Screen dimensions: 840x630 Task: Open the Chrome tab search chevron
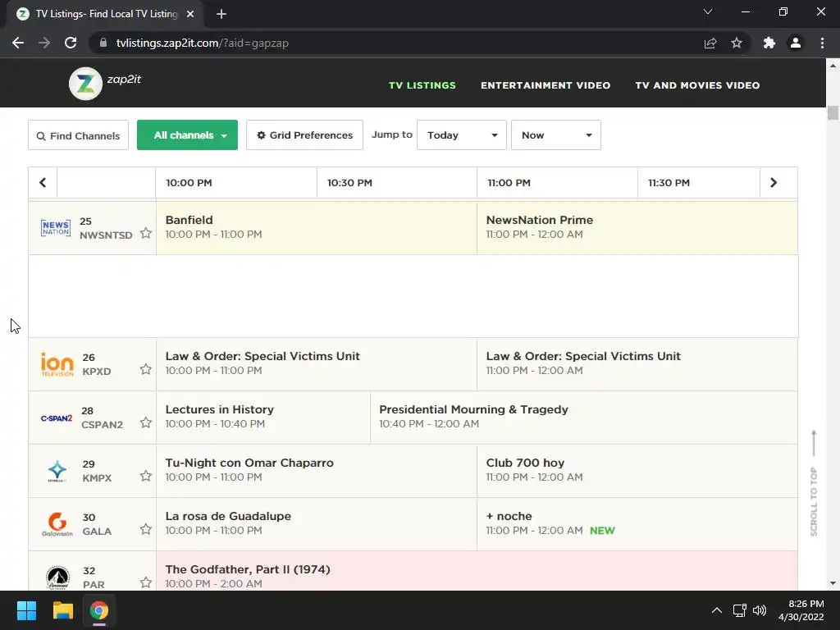708,11
